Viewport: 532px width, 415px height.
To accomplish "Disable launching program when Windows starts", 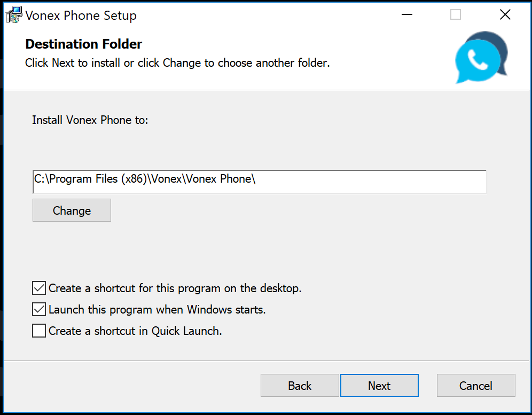I will (x=38, y=309).
